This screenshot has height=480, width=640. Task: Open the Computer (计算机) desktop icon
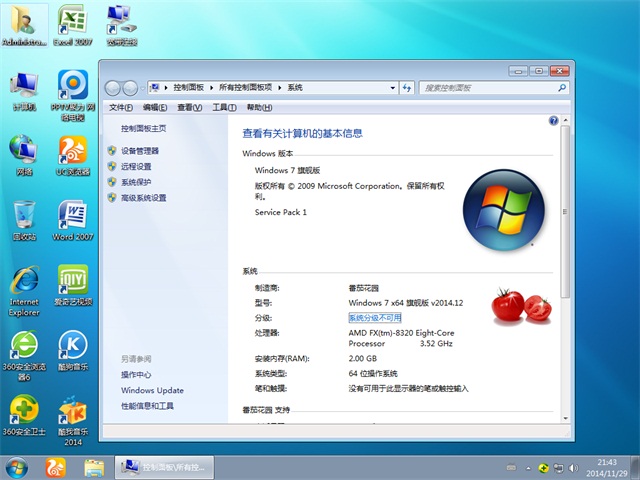point(24,91)
